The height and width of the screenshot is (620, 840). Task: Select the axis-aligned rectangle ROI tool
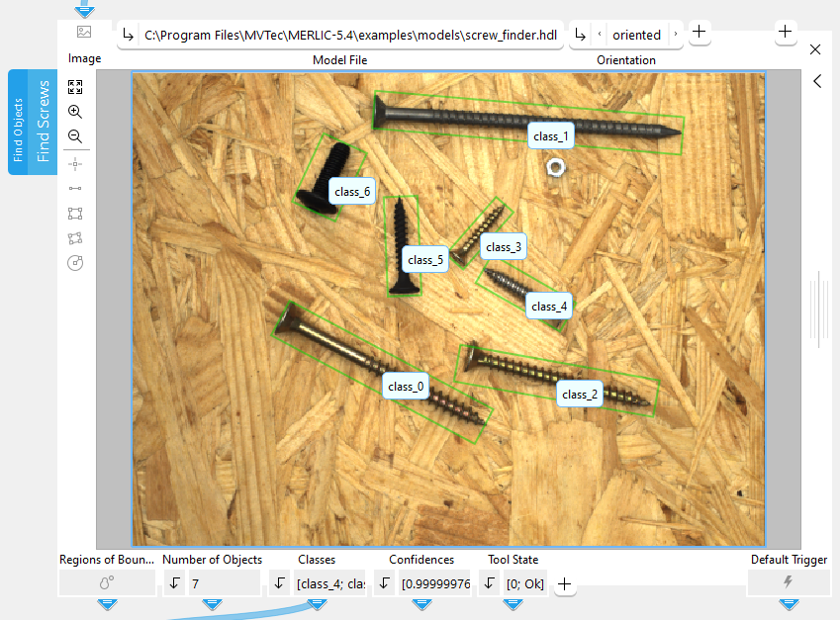(x=75, y=213)
